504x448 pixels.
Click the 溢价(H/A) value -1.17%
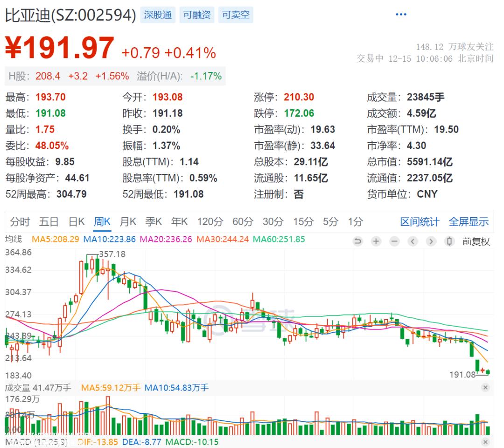206,76
